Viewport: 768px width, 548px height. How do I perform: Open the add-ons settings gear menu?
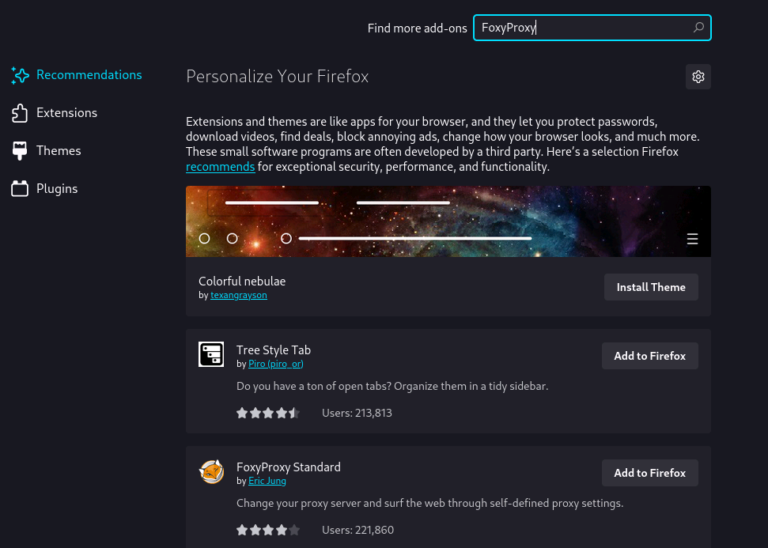click(698, 77)
